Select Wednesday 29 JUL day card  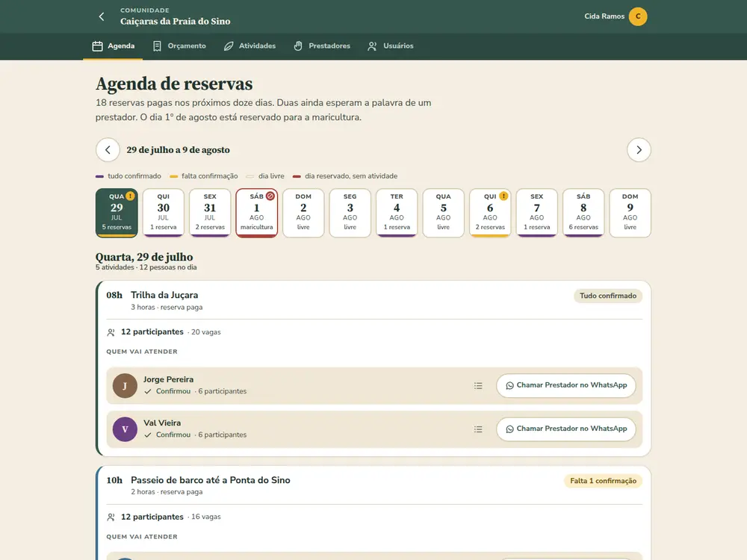(117, 213)
